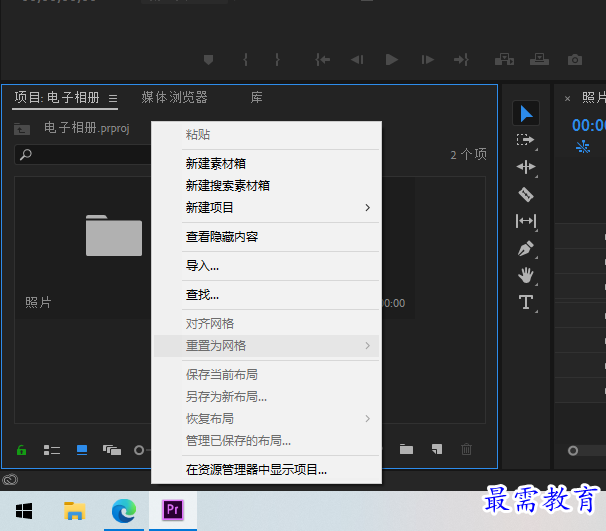Screen dimensions: 606x531
Task: Click the Add Marker button
Action: (x=208, y=60)
